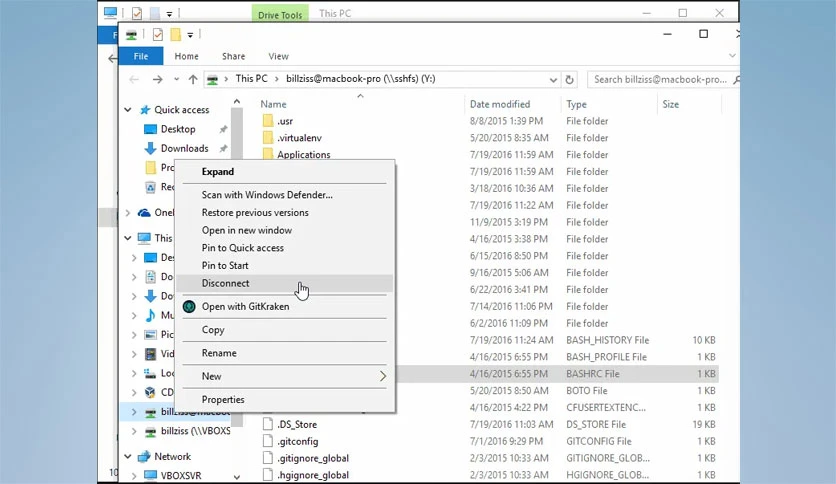The width and height of the screenshot is (836, 484).
Task: Unpin Desktop using its pin icon
Action: pos(223,129)
